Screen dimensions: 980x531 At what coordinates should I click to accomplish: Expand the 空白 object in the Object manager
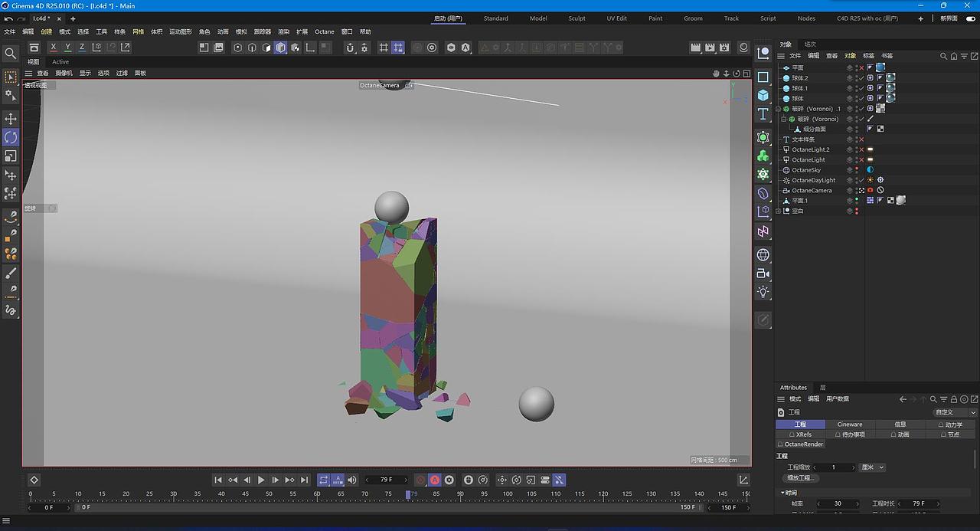click(x=779, y=211)
